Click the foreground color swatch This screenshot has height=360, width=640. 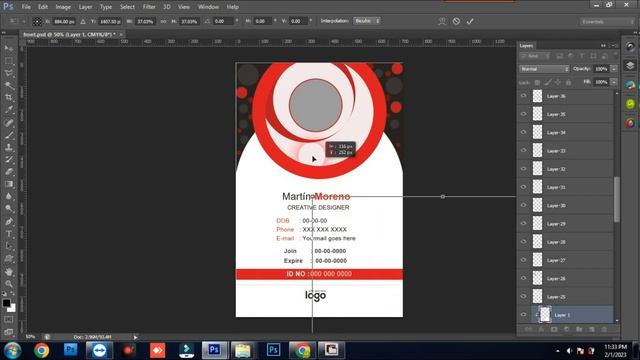6,303
